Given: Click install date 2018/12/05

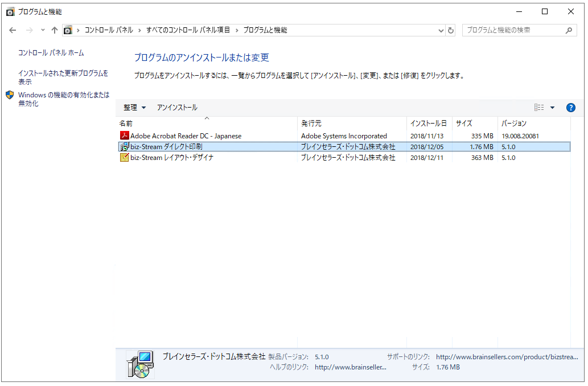Looking at the screenshot, I should [x=427, y=147].
